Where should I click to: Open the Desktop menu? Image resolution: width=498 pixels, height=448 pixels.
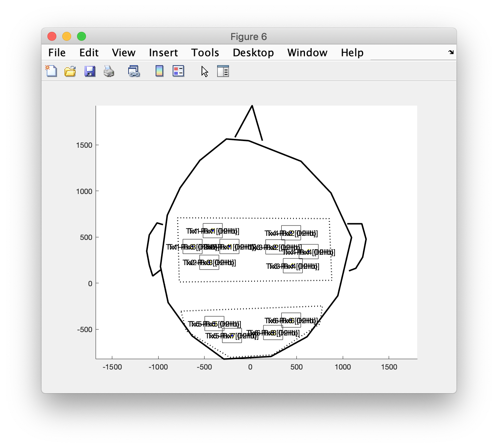click(253, 53)
